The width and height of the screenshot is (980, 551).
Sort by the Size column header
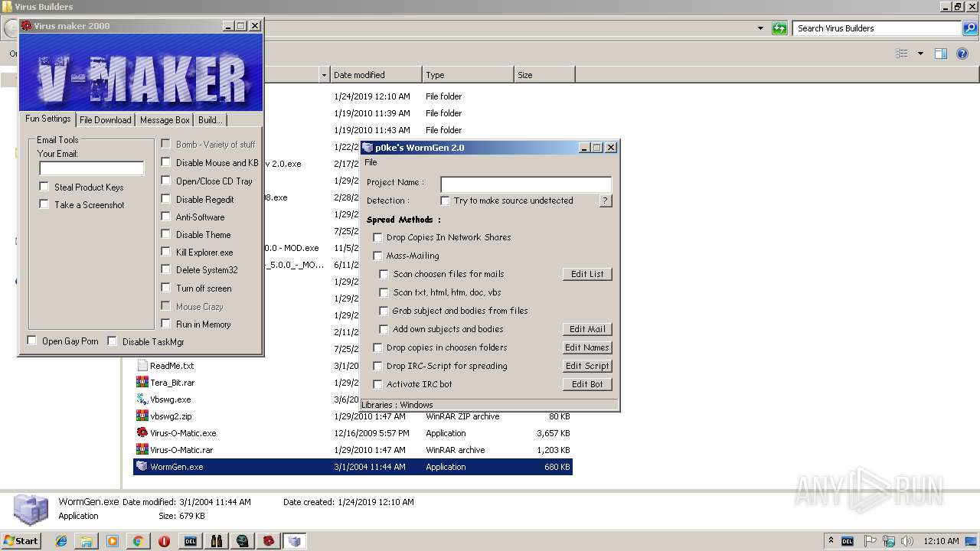(x=544, y=75)
